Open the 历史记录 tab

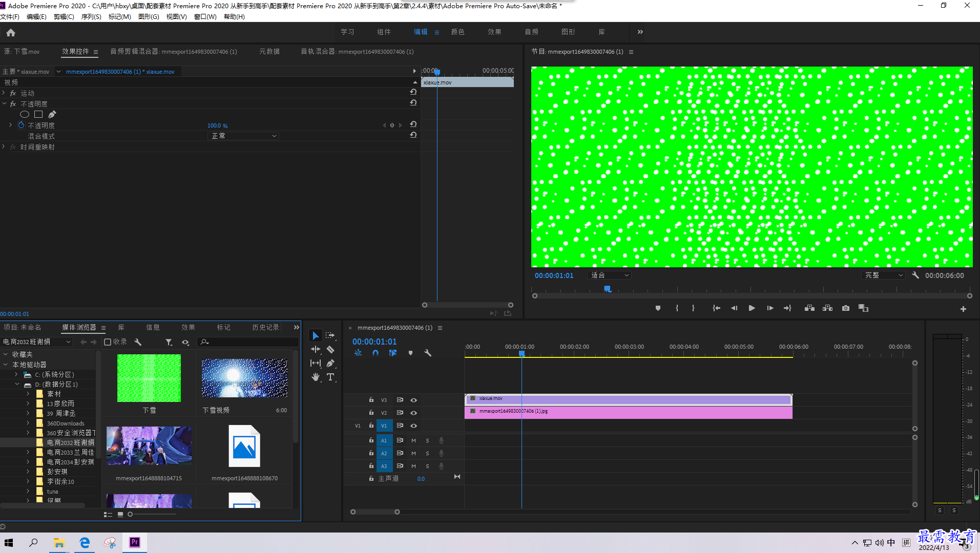[x=265, y=327]
